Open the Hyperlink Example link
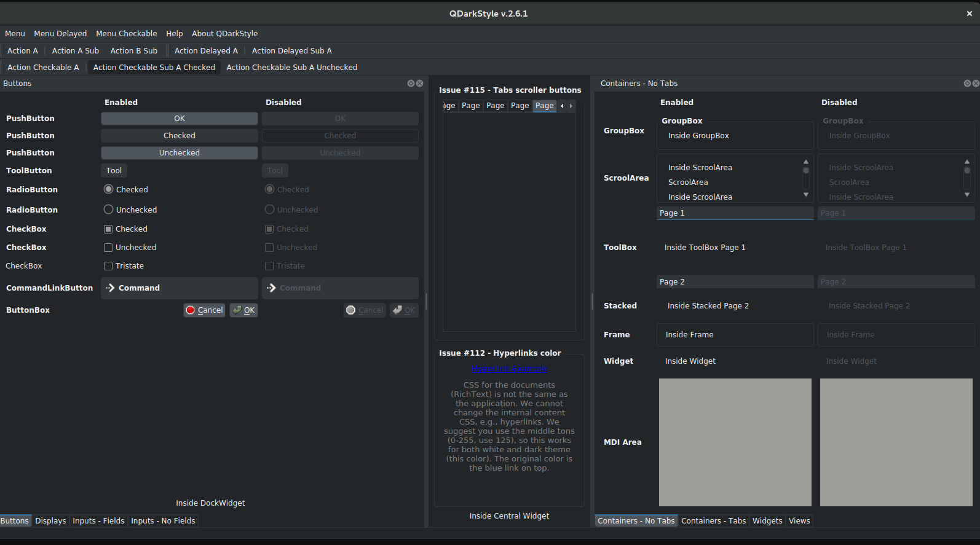Viewport: 980px width, 545px height. click(x=509, y=369)
